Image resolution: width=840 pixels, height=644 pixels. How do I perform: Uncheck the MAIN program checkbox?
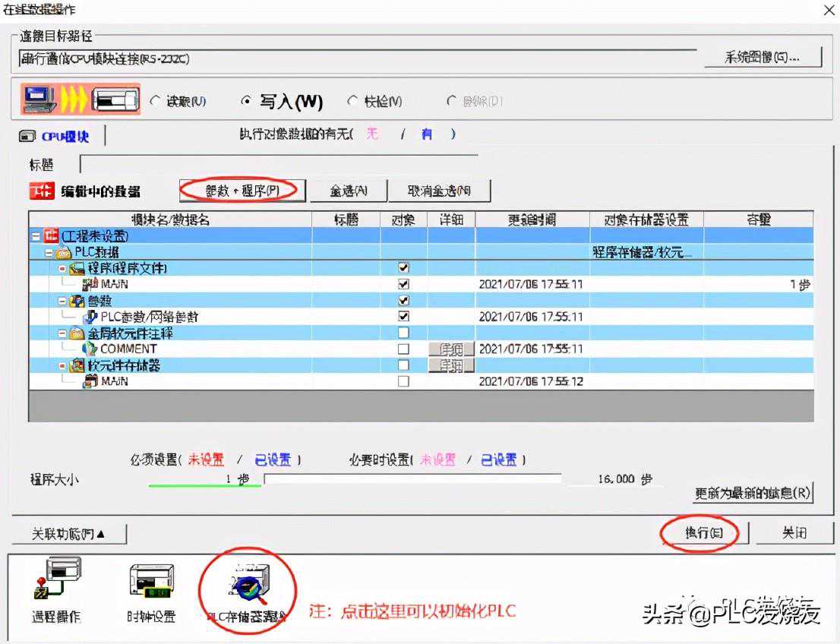point(403,284)
